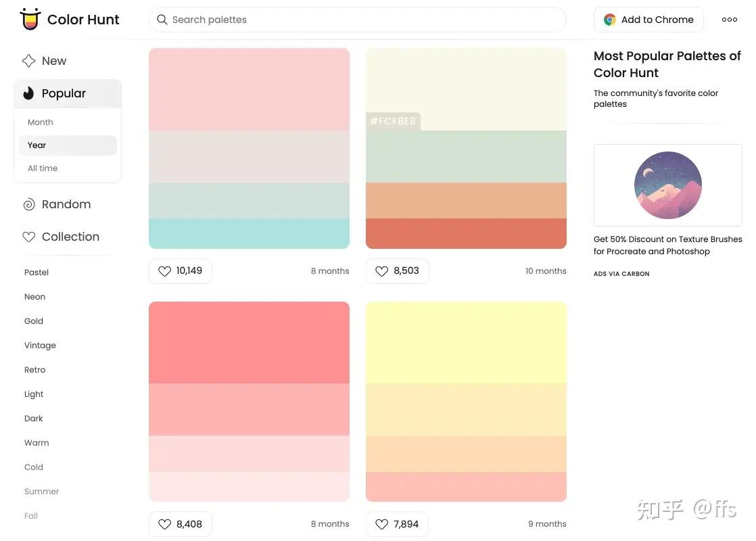Click the aqua swatch in first palette

[249, 233]
